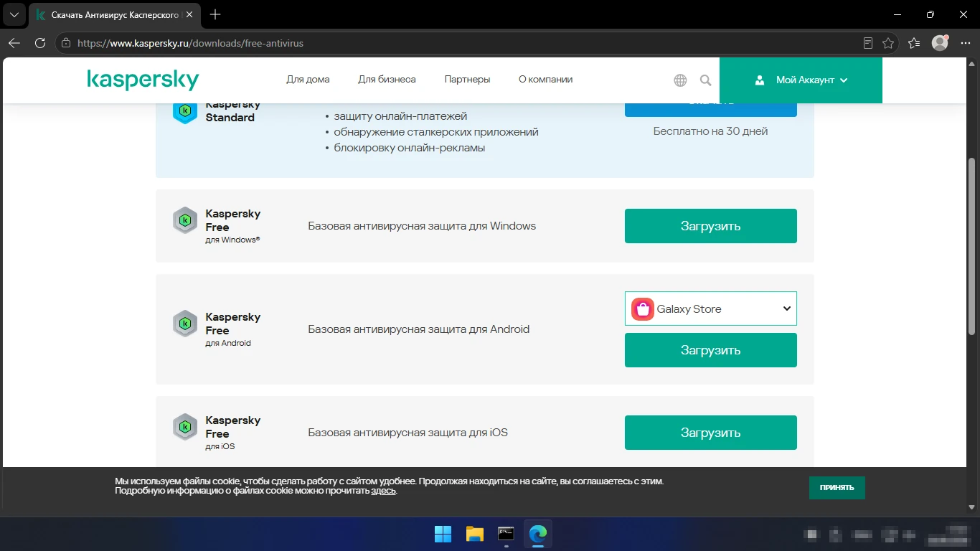This screenshot has width=980, height=551.
Task: Open new browser tab plus button
Action: pos(215,14)
